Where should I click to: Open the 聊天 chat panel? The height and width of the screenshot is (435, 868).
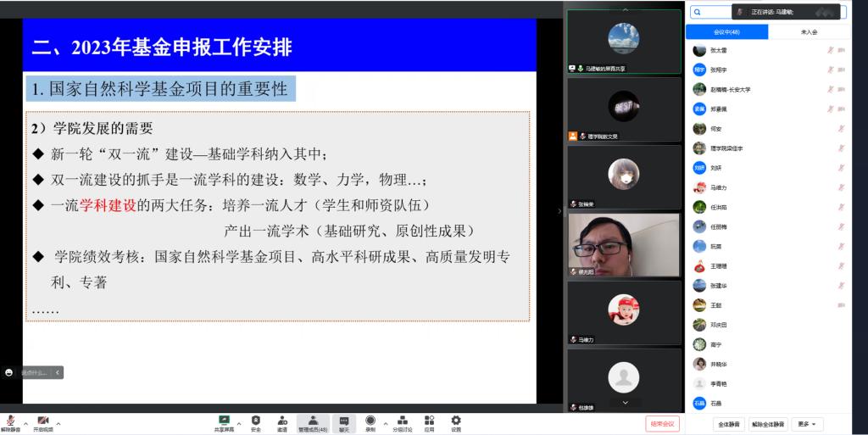coord(344,421)
